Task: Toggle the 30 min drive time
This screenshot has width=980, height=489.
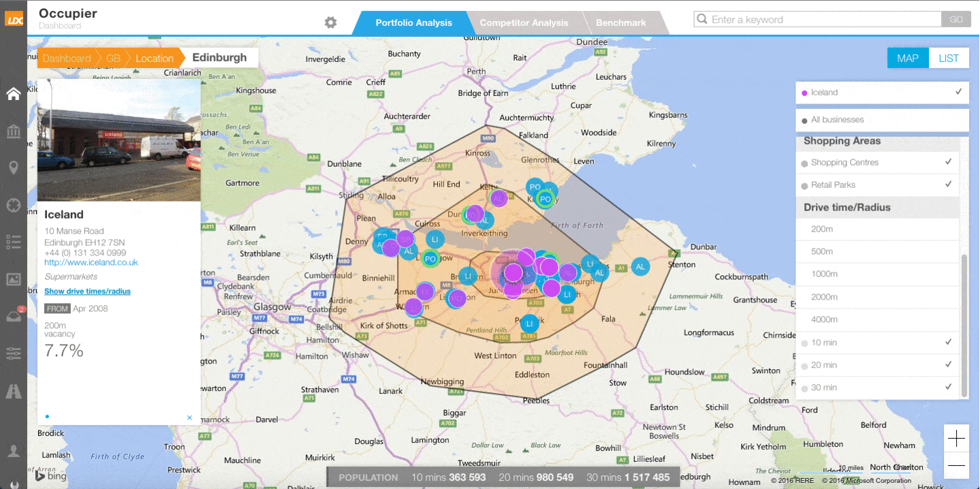Action: click(x=878, y=388)
